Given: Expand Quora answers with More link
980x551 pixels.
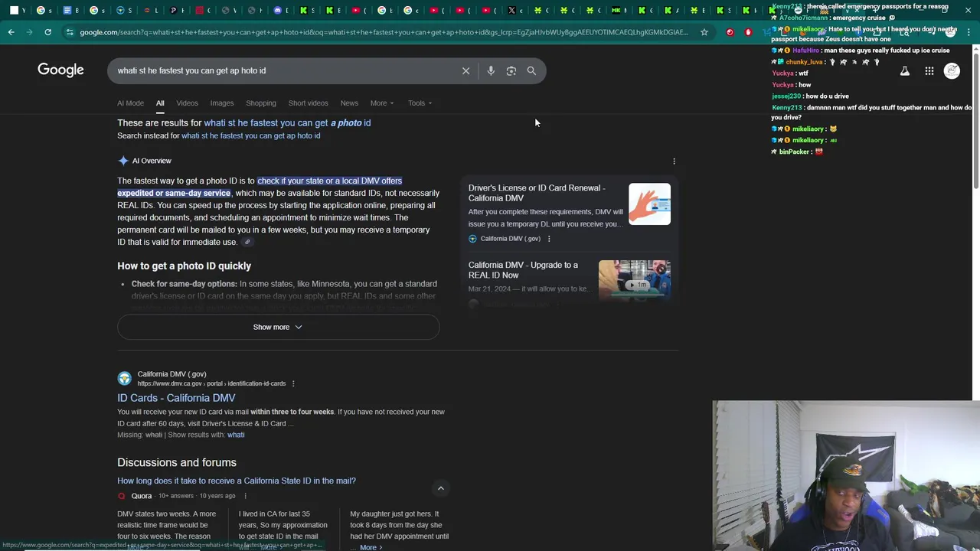Looking at the screenshot, I should 371,547.
